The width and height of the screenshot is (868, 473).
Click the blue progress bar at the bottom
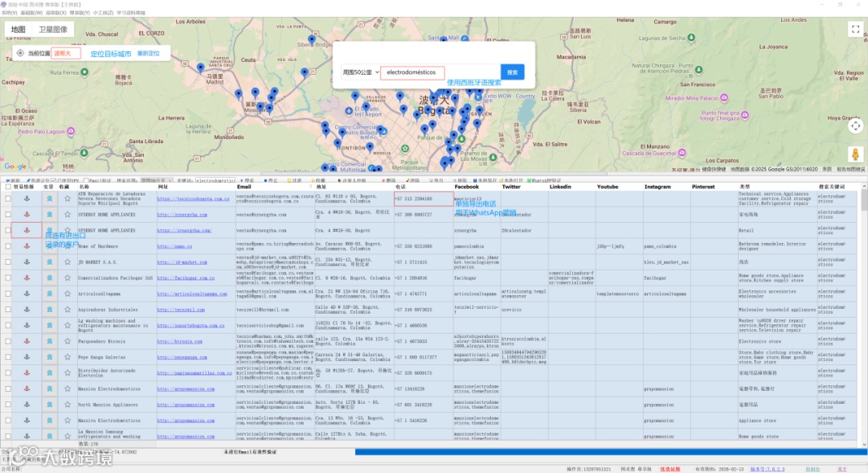[x=611, y=452]
